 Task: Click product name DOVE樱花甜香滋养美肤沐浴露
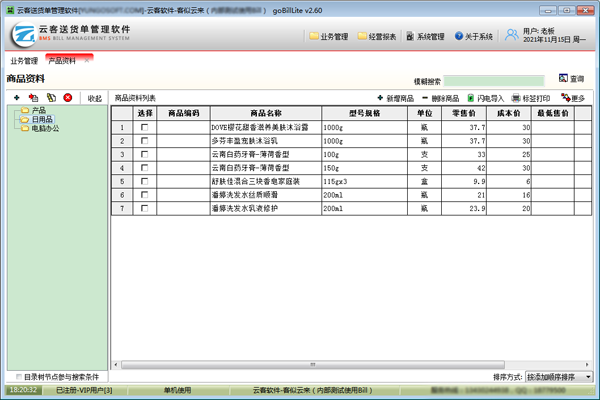coord(260,127)
